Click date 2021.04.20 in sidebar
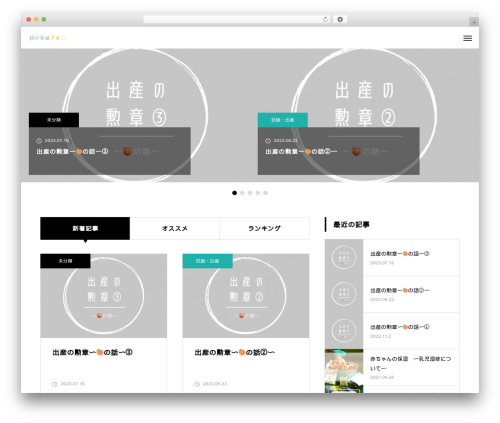The width and height of the screenshot is (500, 423). pyautogui.click(x=382, y=377)
